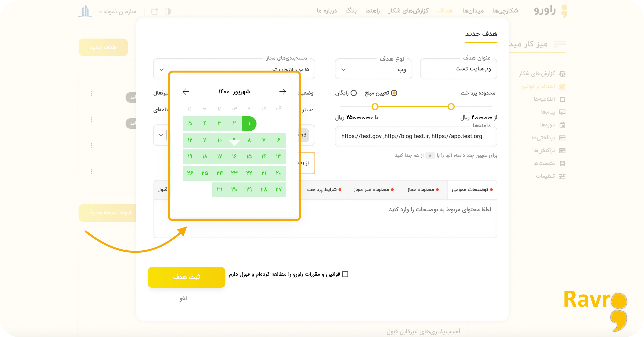The width and height of the screenshot is (644, 337).
Task: Open the 'میدان‌ها' top menu item
Action: 473,11
